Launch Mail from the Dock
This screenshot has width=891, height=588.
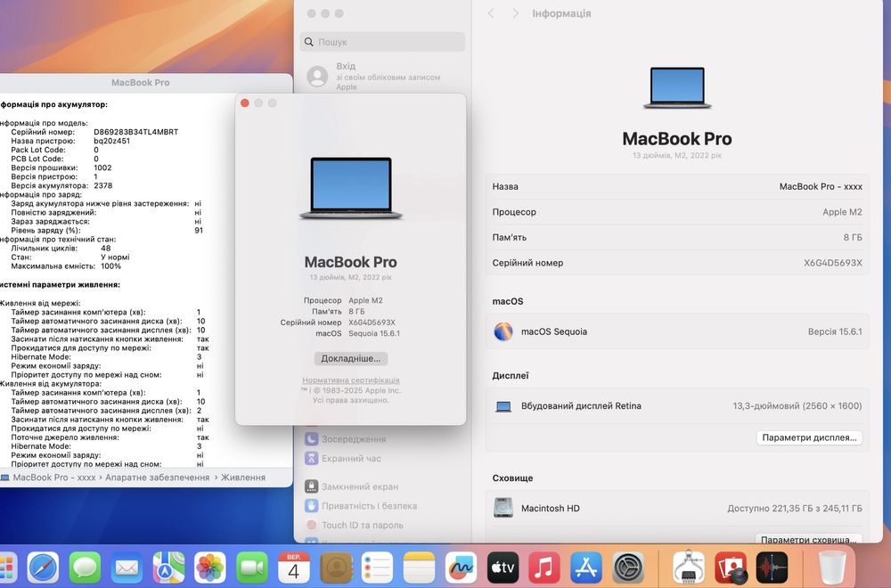(x=127, y=567)
